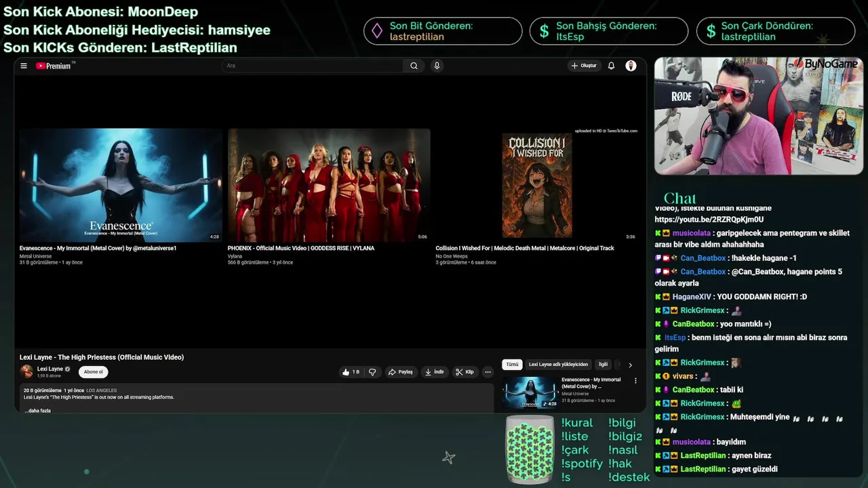868x488 pixels.
Task: Visit the No One Weeps channel
Action: click(452, 256)
